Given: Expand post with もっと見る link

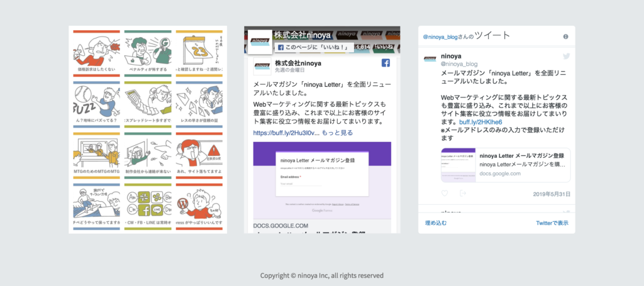Looking at the screenshot, I should tap(337, 133).
